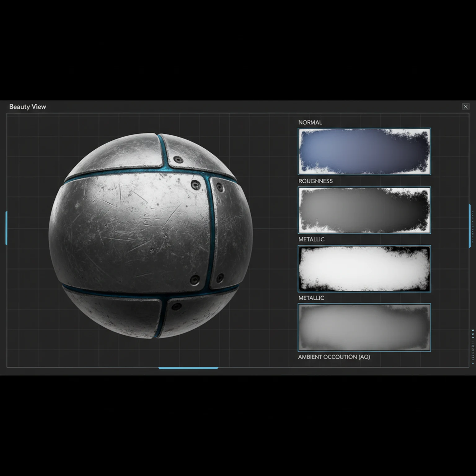Select the lower circle icon in right strip
The width and height of the screenshot is (476, 476).
click(472, 350)
